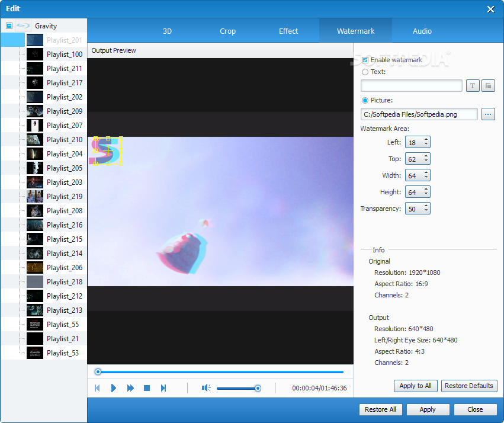
Task: Click the playback seek bar handle
Action: point(98,372)
